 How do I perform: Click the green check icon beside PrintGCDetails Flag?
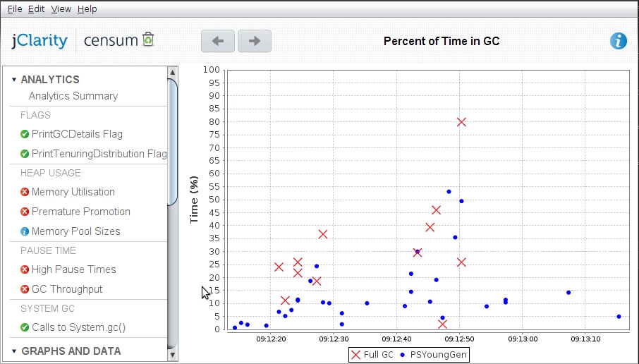[x=25, y=134]
